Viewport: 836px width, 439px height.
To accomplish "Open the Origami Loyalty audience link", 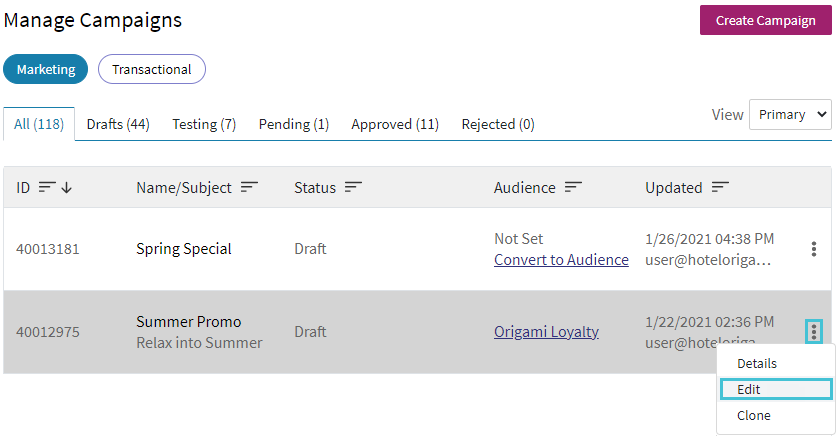I will coord(546,332).
